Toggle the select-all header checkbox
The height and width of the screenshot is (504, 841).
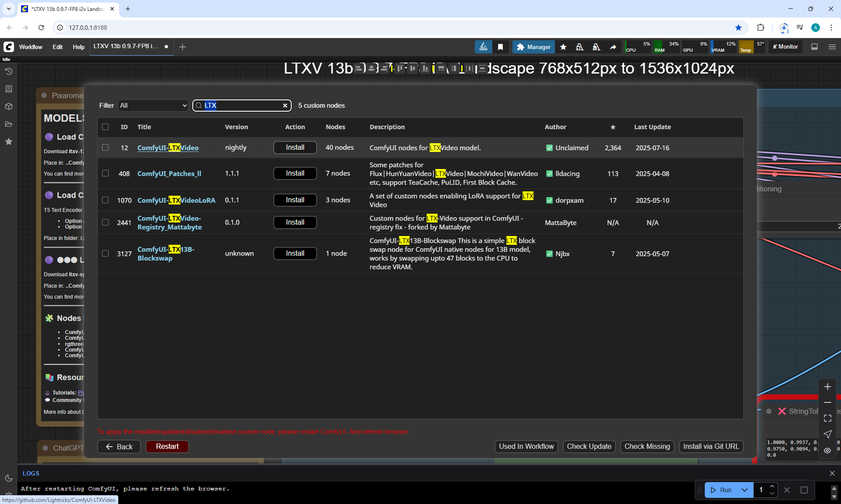click(106, 127)
